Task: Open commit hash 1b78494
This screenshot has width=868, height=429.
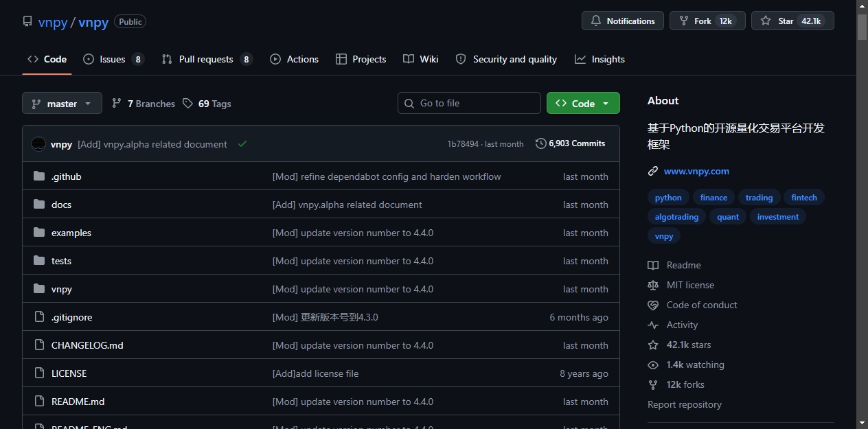Action: click(x=463, y=144)
